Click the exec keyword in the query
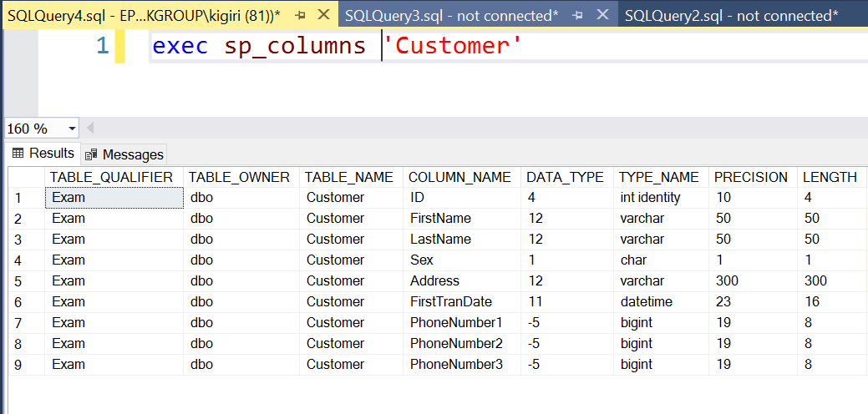Image resolution: width=868 pixels, height=414 pixels. 180,45
